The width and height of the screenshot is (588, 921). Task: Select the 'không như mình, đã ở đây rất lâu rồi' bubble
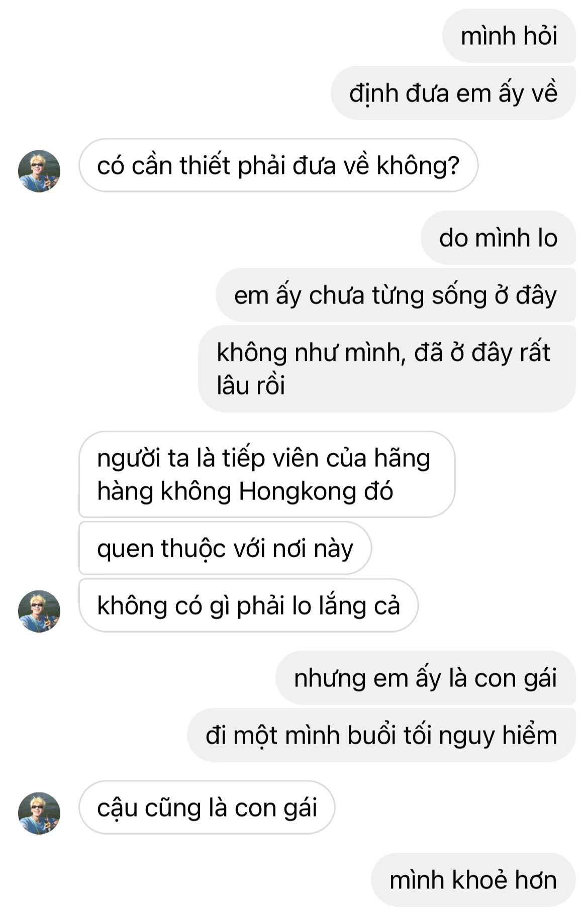[387, 369]
